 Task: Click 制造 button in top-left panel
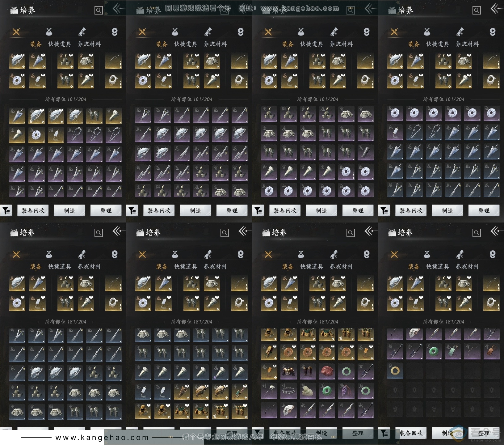pos(69,211)
